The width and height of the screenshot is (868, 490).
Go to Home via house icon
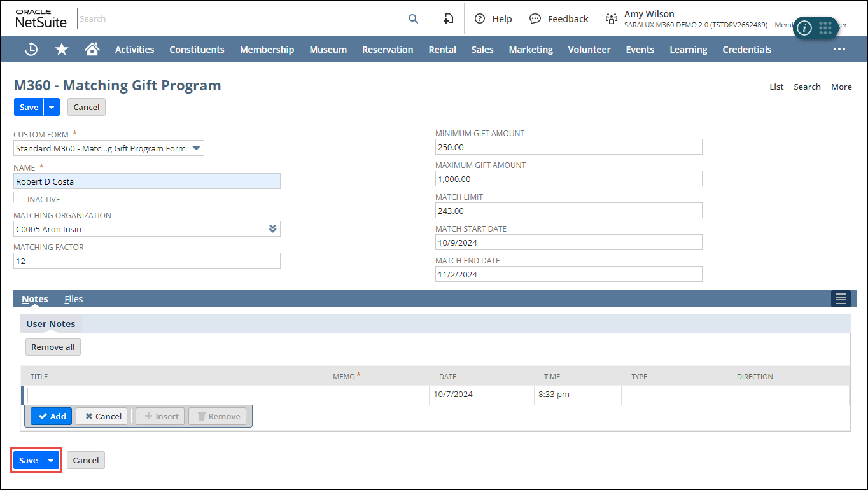(92, 50)
